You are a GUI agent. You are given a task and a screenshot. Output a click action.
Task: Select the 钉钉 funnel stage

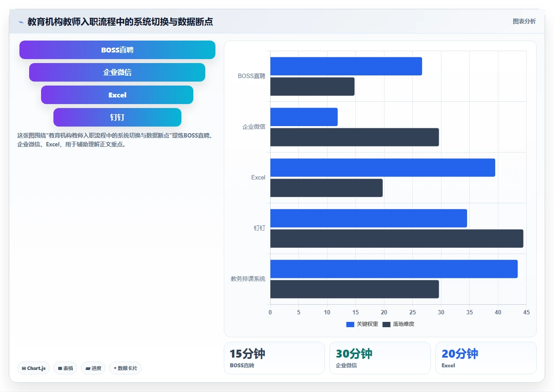click(x=117, y=117)
